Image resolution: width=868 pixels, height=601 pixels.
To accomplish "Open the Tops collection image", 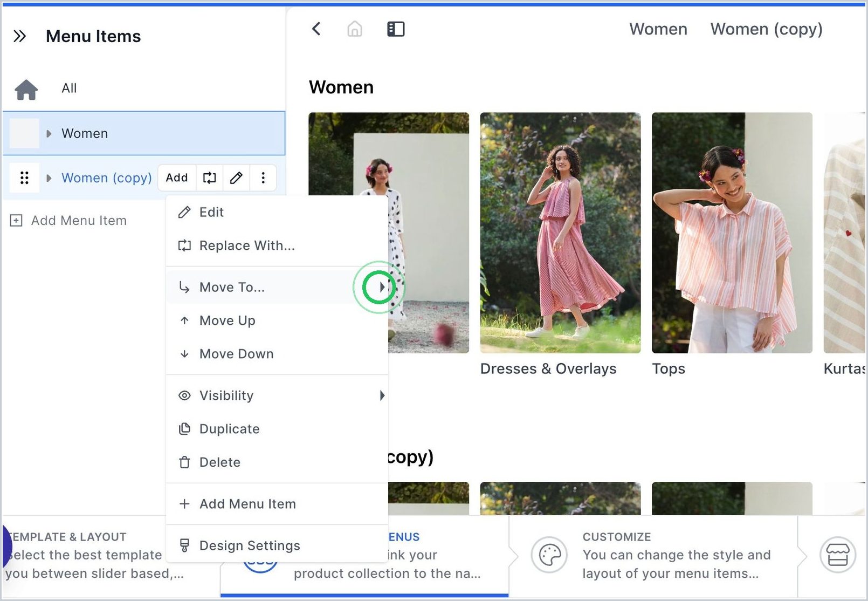I will pos(732,233).
